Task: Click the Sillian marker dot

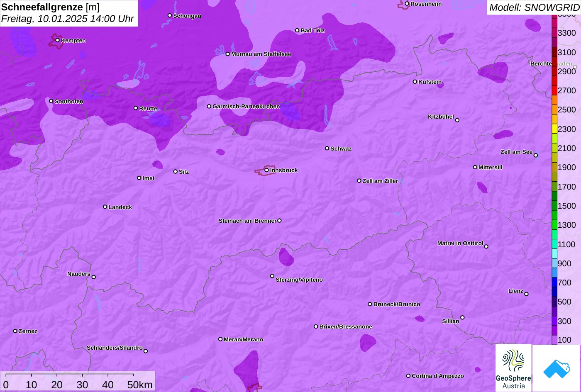Action: point(462,318)
